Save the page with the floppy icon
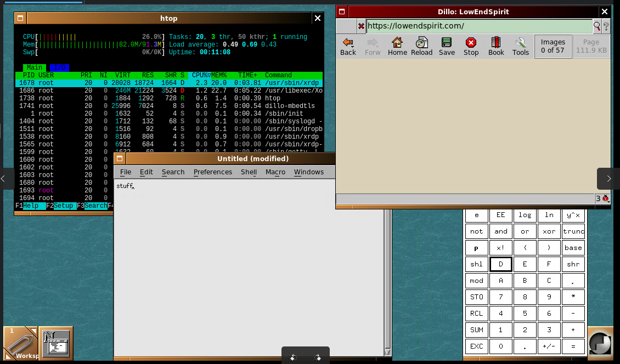This screenshot has height=364, width=620. (447, 46)
